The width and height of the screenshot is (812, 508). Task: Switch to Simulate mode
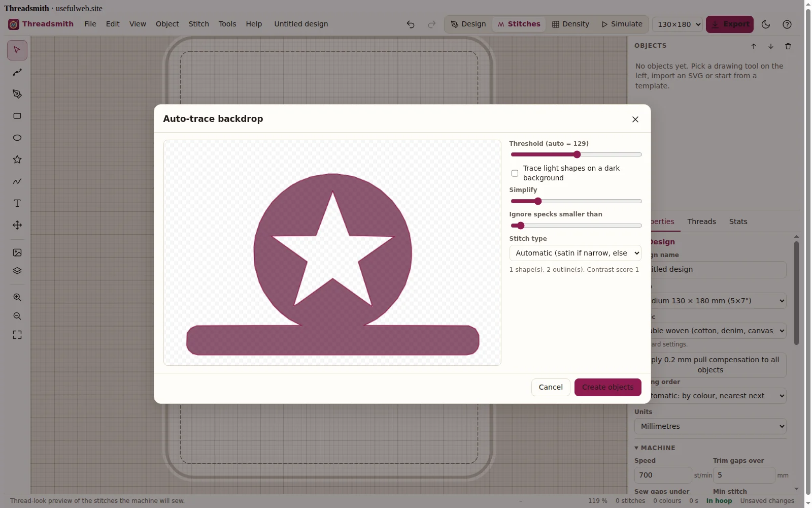point(622,24)
